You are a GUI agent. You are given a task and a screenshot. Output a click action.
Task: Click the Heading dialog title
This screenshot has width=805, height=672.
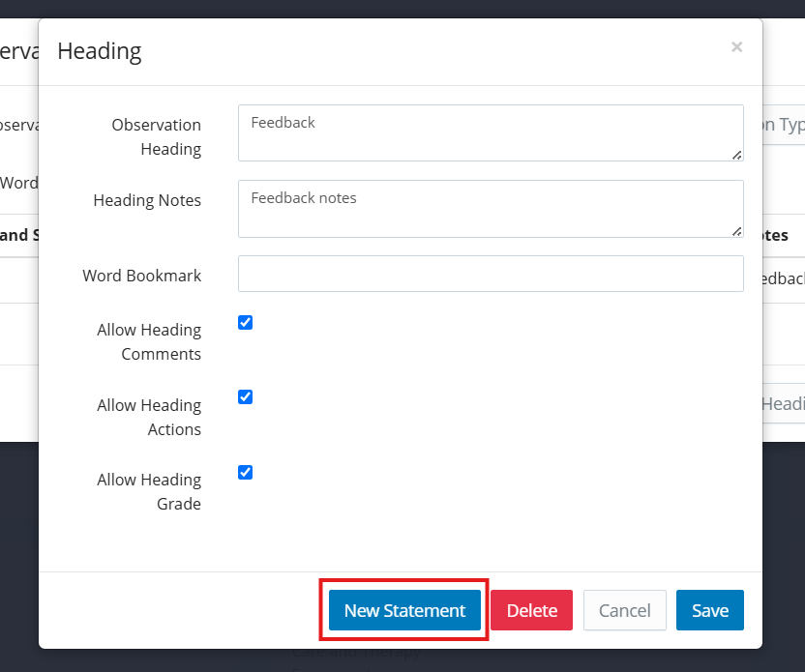tap(100, 51)
